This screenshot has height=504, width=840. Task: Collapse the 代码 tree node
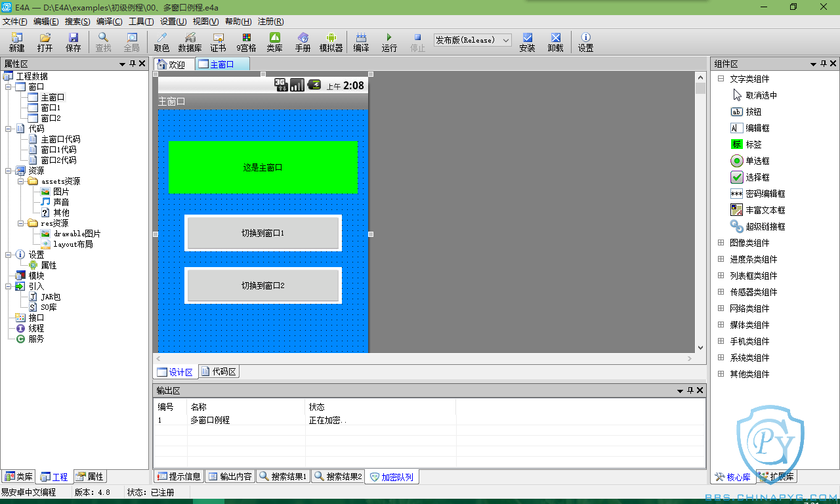[x=8, y=129]
